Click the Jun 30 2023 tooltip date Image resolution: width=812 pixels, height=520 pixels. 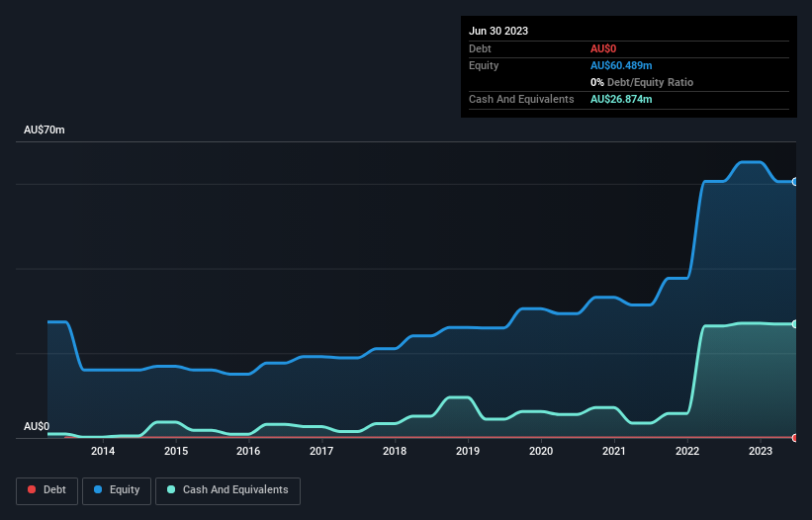(x=498, y=31)
